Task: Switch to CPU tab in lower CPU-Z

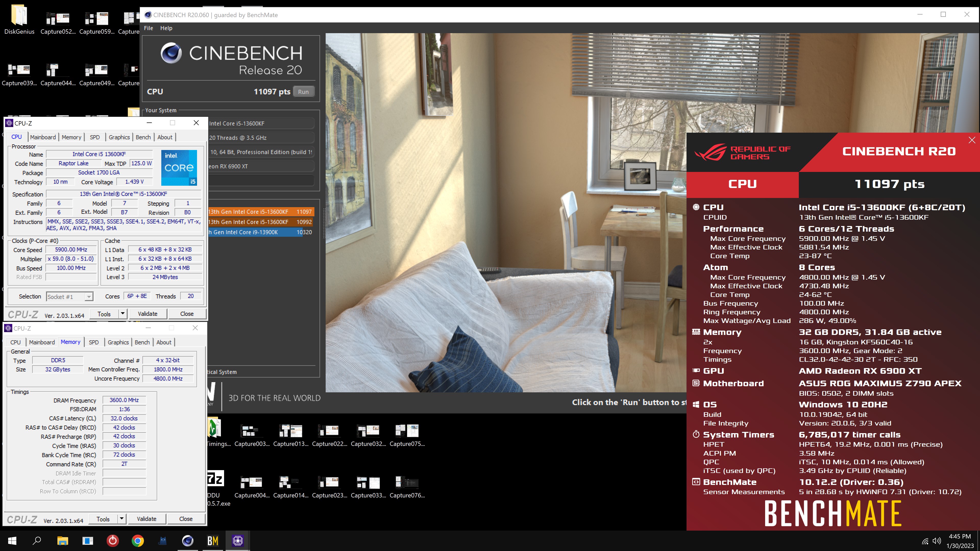Action: (16, 342)
